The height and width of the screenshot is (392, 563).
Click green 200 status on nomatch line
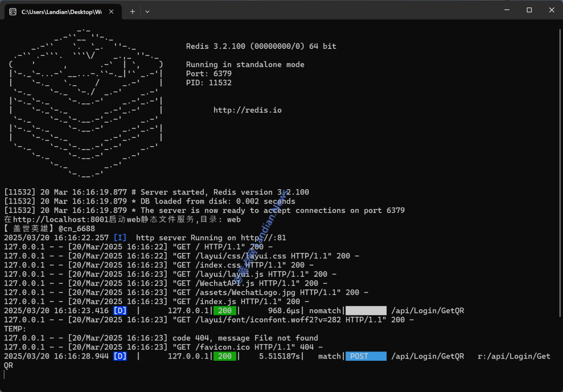225,311
